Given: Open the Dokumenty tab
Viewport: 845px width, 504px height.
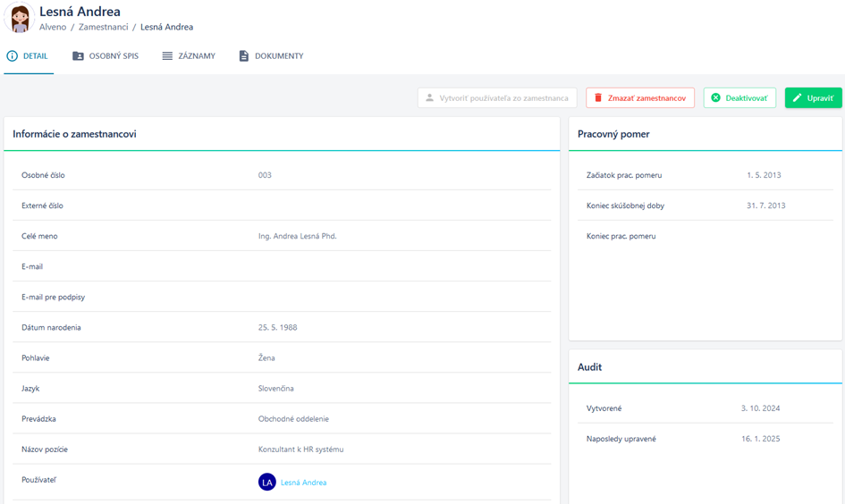Looking at the screenshot, I should [x=279, y=56].
